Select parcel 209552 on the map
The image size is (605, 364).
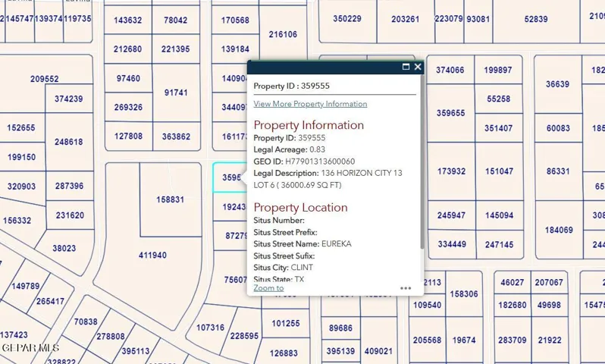tap(45, 79)
